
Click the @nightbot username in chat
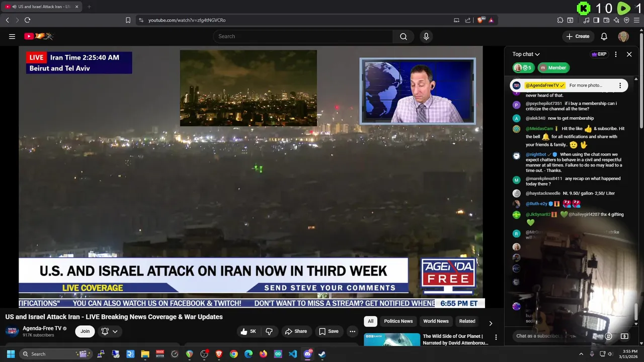[x=536, y=154]
